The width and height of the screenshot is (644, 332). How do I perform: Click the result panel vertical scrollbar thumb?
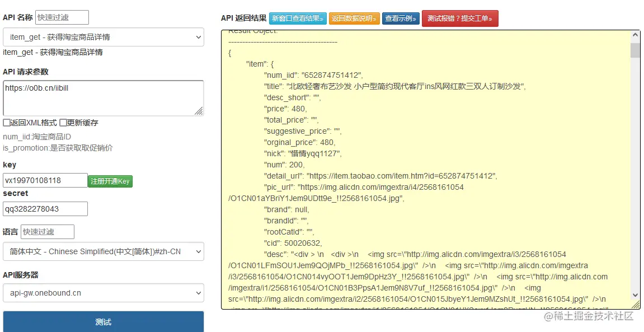[636, 49]
